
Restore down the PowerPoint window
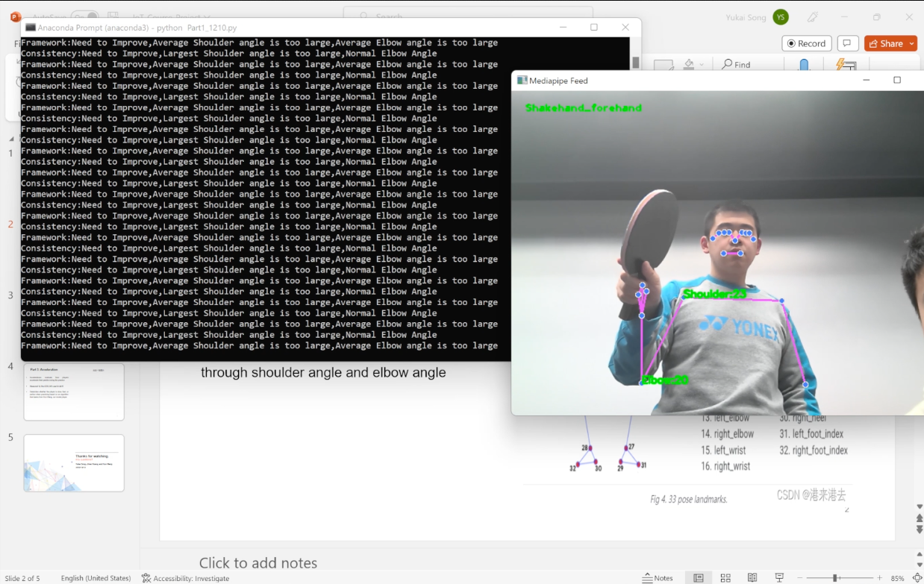point(876,16)
